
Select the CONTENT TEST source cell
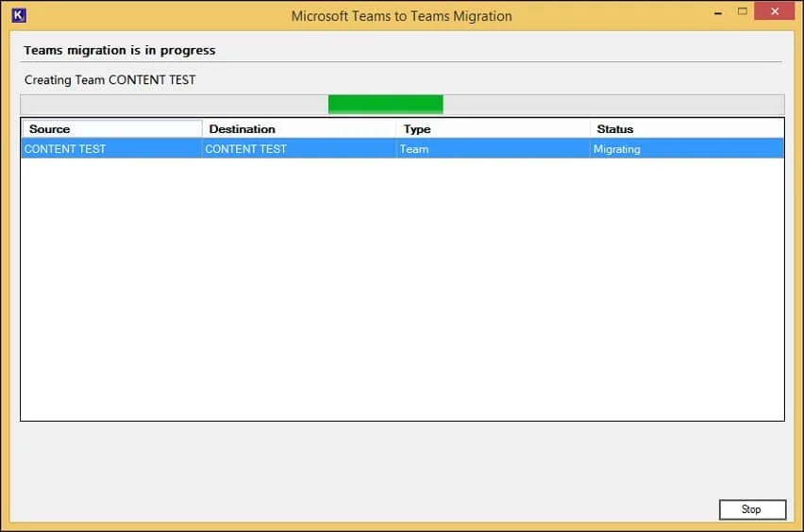(x=111, y=149)
